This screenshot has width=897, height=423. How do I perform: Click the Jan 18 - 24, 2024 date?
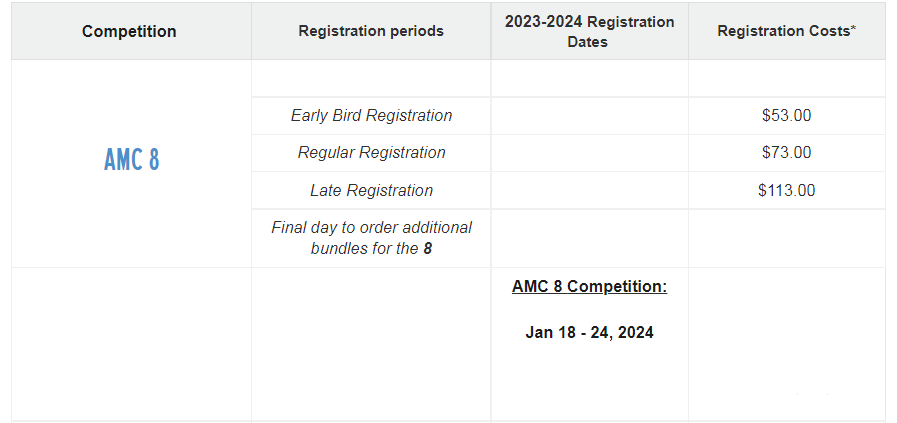tap(589, 333)
